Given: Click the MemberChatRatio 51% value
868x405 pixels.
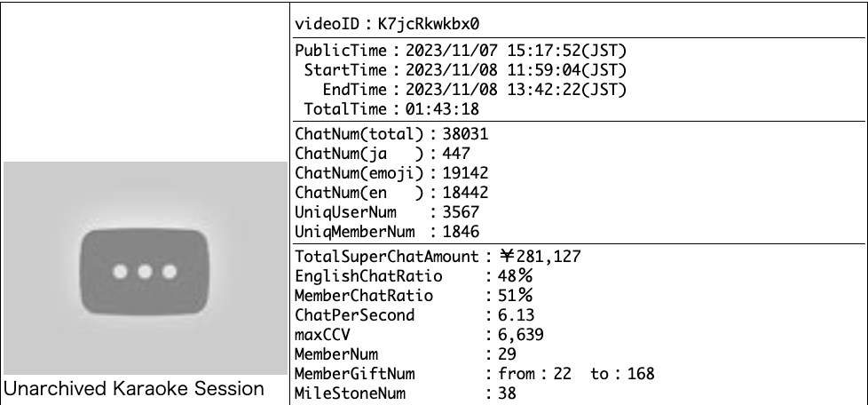Looking at the screenshot, I should click(x=514, y=296).
